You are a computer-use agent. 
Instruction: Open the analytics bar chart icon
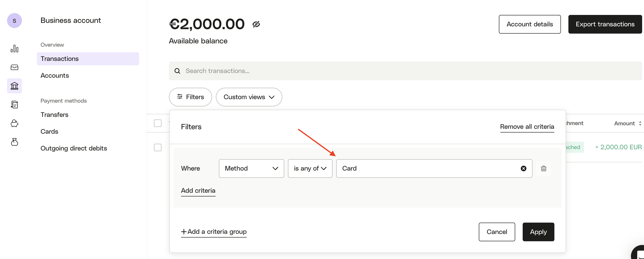(14, 49)
